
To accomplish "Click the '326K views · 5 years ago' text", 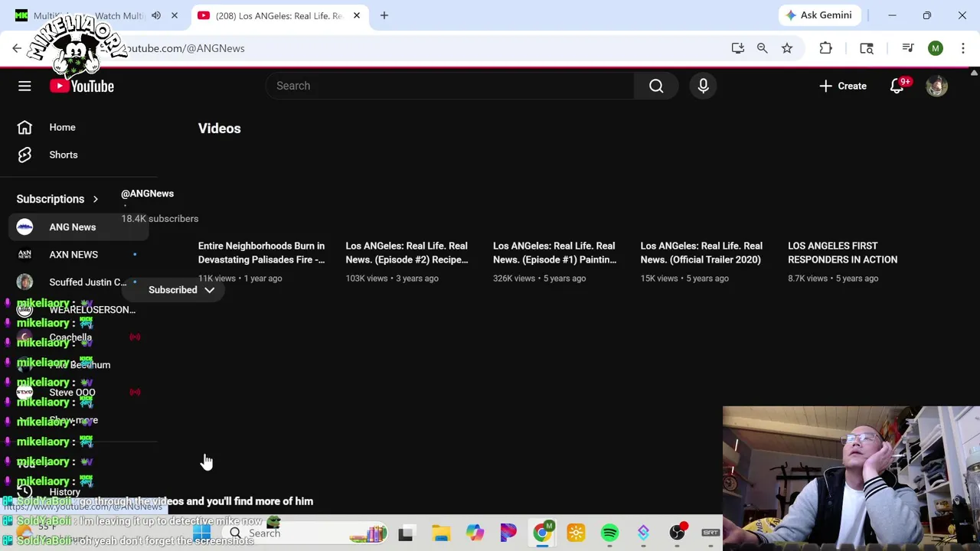I will point(539,279).
